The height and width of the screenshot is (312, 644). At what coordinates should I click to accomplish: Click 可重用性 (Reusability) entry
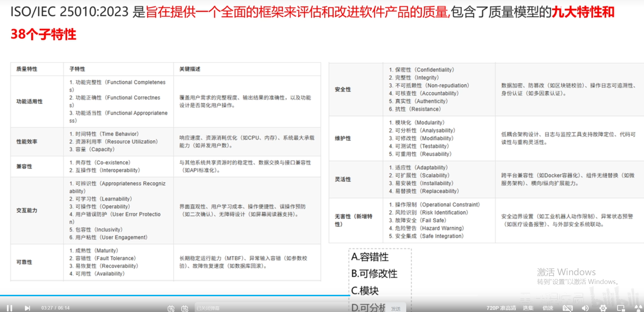(x=420, y=154)
